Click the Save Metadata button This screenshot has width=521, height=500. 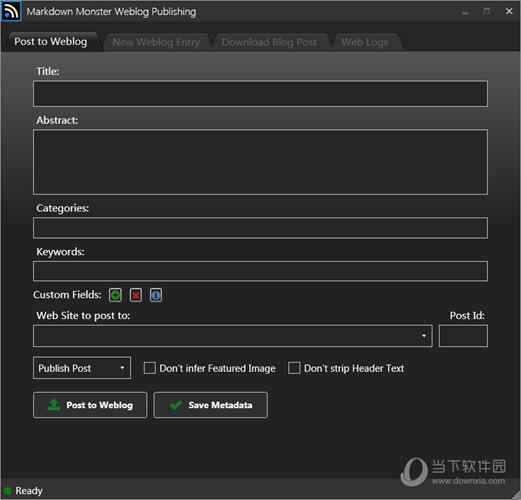tap(211, 405)
